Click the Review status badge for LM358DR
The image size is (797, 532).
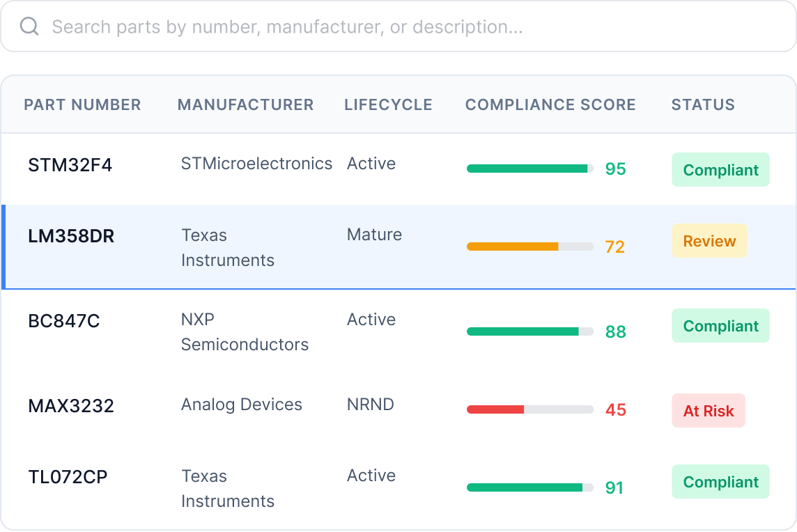tap(709, 241)
